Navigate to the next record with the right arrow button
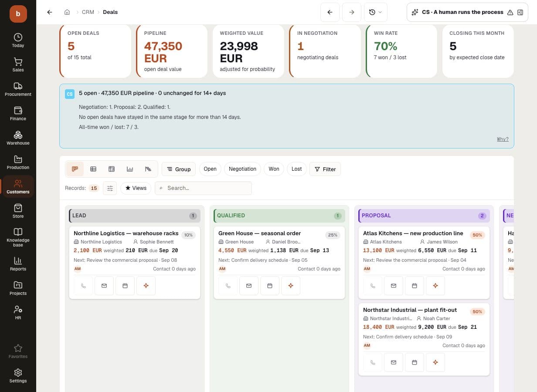The height and width of the screenshot is (392, 537). [352, 12]
